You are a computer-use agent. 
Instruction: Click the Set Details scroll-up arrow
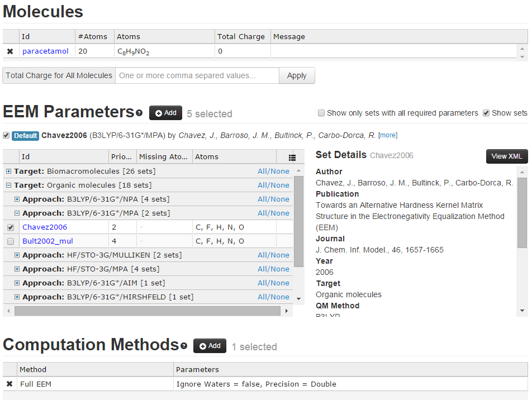tap(522, 173)
